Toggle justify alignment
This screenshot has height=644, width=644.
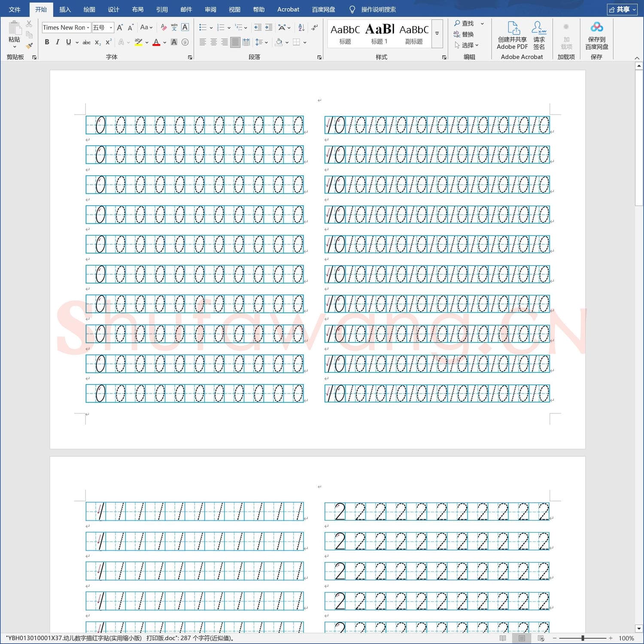[x=235, y=42]
